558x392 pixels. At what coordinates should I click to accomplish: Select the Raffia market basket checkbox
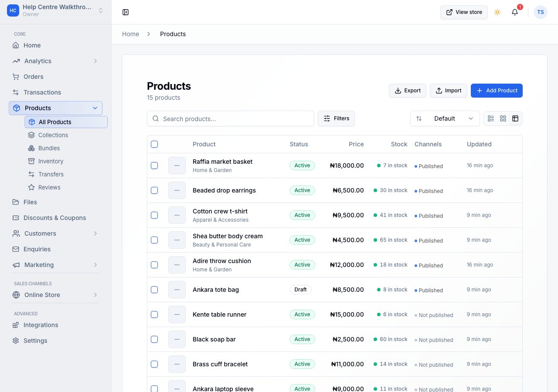[x=154, y=166]
